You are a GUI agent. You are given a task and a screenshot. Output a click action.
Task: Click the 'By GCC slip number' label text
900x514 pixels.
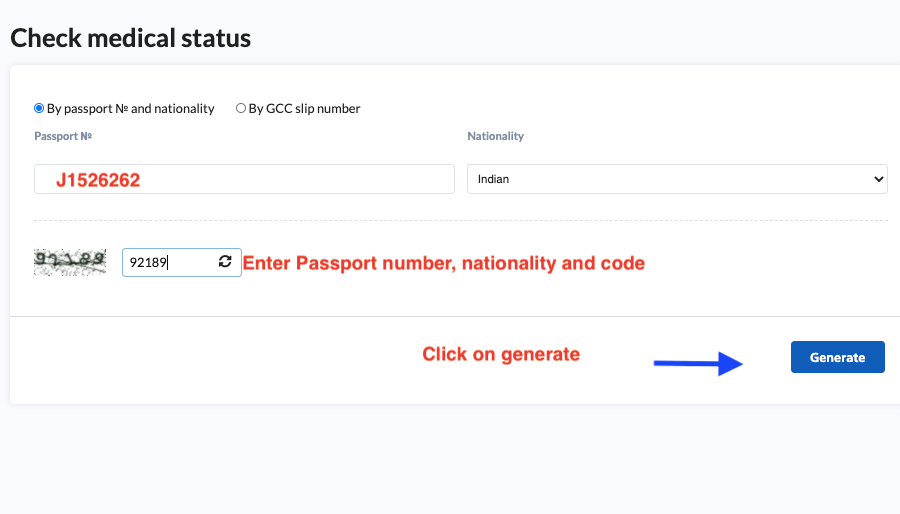(x=304, y=108)
